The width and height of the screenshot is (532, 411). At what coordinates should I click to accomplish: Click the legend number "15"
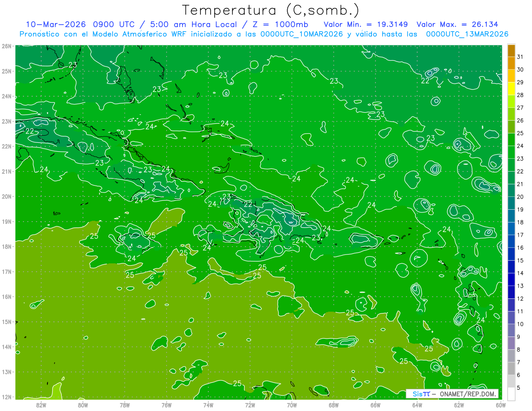click(520, 260)
